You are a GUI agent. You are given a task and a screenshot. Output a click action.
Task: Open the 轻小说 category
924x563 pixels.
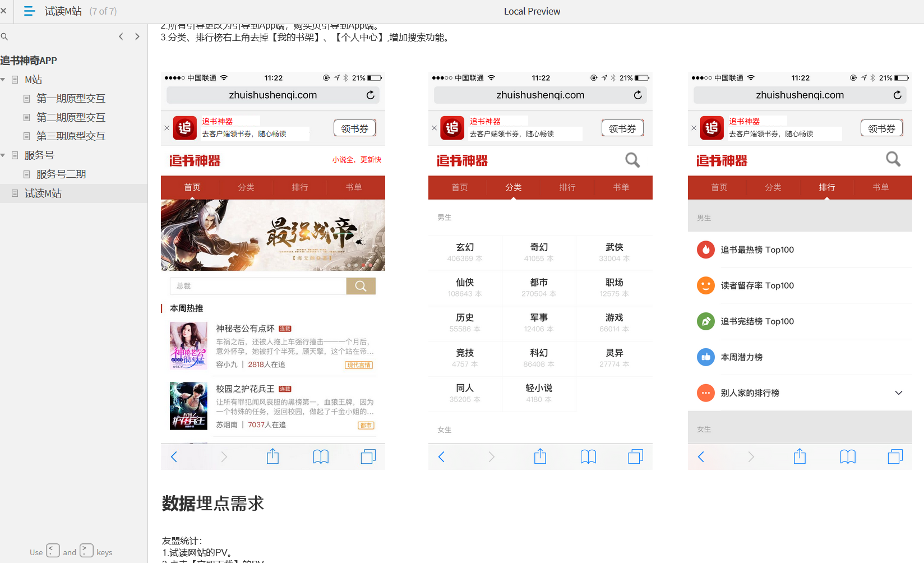(539, 393)
